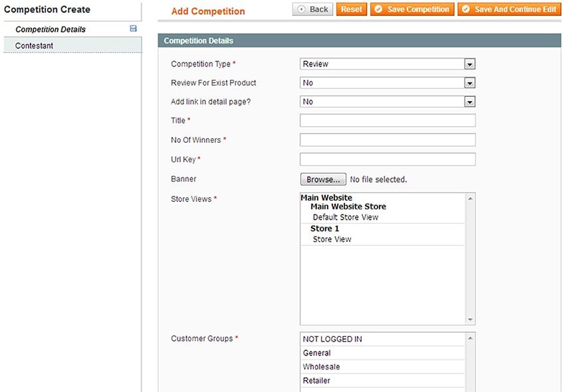565x392 pixels.
Task: Click the Back button
Action: click(x=312, y=9)
